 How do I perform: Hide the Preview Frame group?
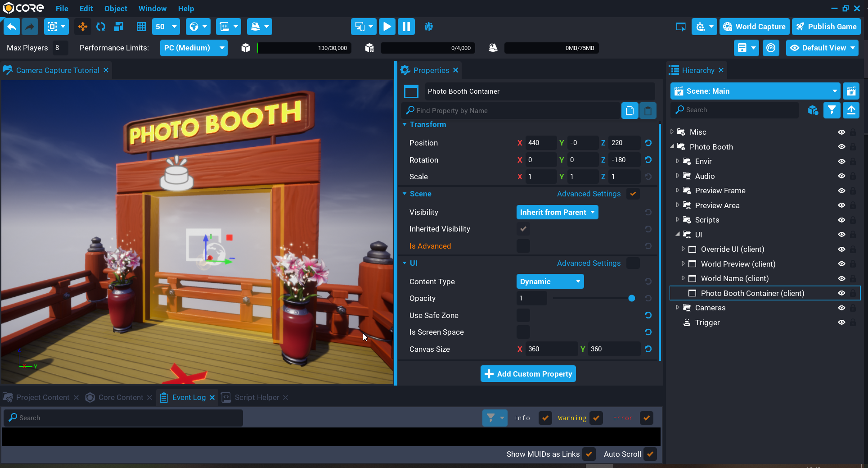tap(842, 191)
